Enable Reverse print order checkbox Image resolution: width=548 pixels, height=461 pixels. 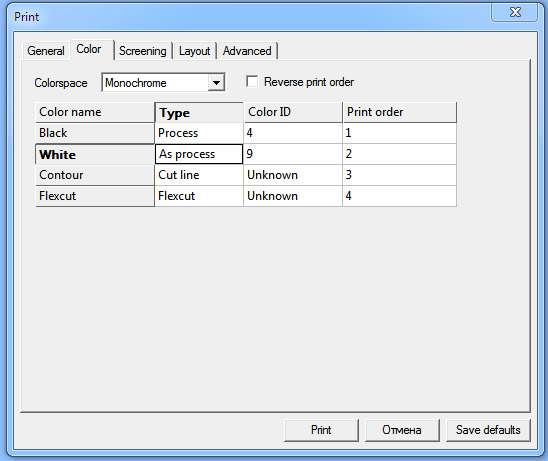click(x=252, y=82)
